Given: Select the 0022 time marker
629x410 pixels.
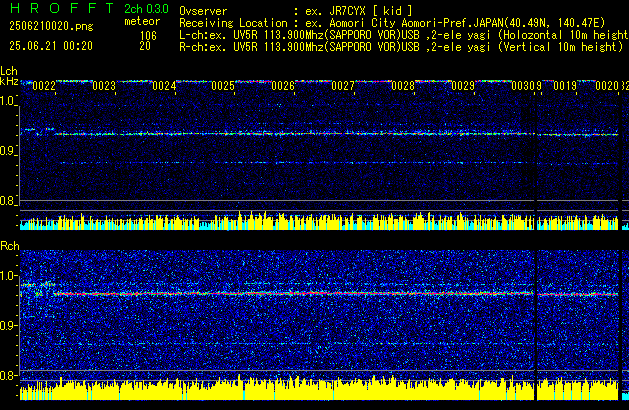Looking at the screenshot, I should [x=44, y=86].
